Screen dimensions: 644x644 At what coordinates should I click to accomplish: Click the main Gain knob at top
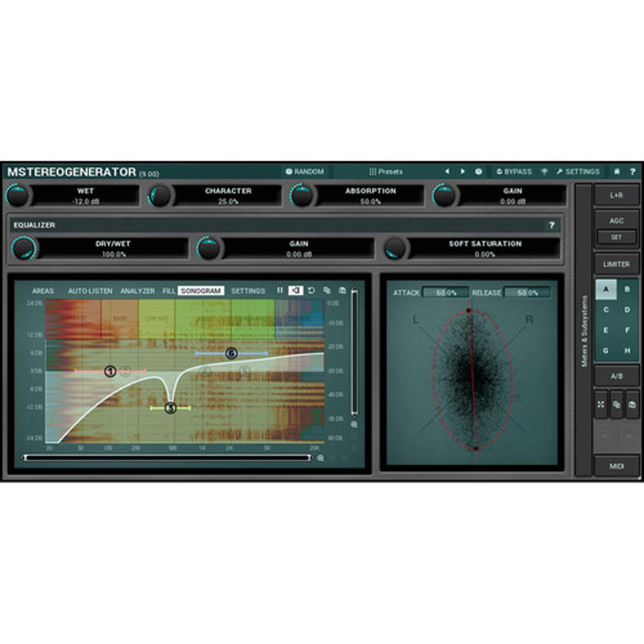[444, 195]
